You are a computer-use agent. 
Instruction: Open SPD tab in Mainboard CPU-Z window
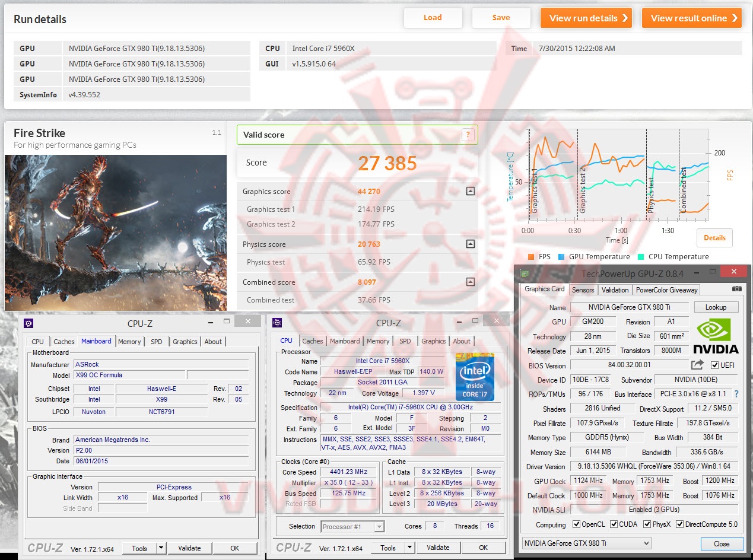[157, 342]
